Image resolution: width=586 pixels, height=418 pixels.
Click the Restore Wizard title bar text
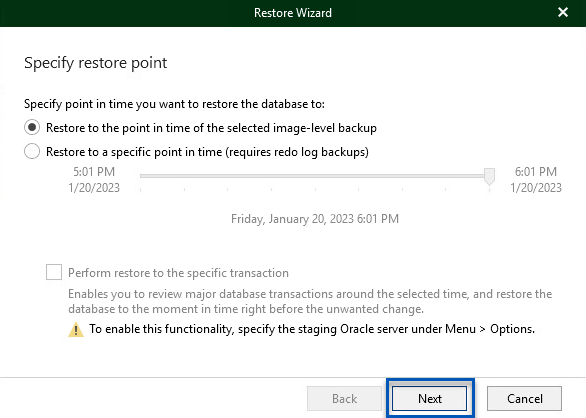pos(293,13)
